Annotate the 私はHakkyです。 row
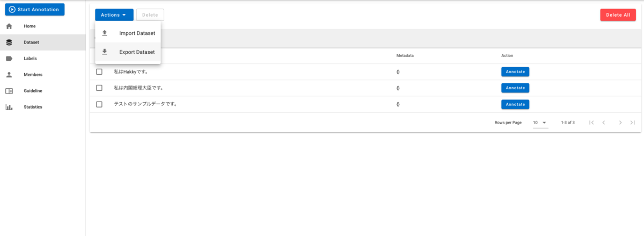644x236 pixels. [x=515, y=71]
